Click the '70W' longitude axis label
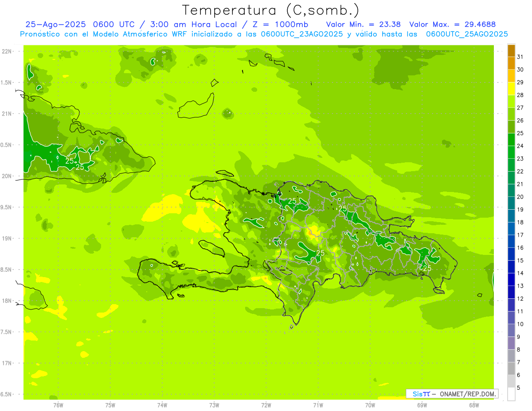 point(370,405)
